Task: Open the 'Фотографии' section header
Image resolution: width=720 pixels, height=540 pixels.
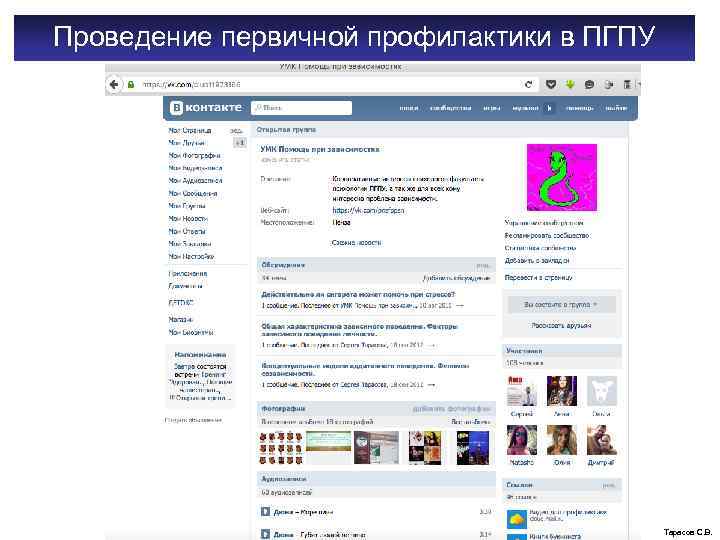Action: (376, 409)
